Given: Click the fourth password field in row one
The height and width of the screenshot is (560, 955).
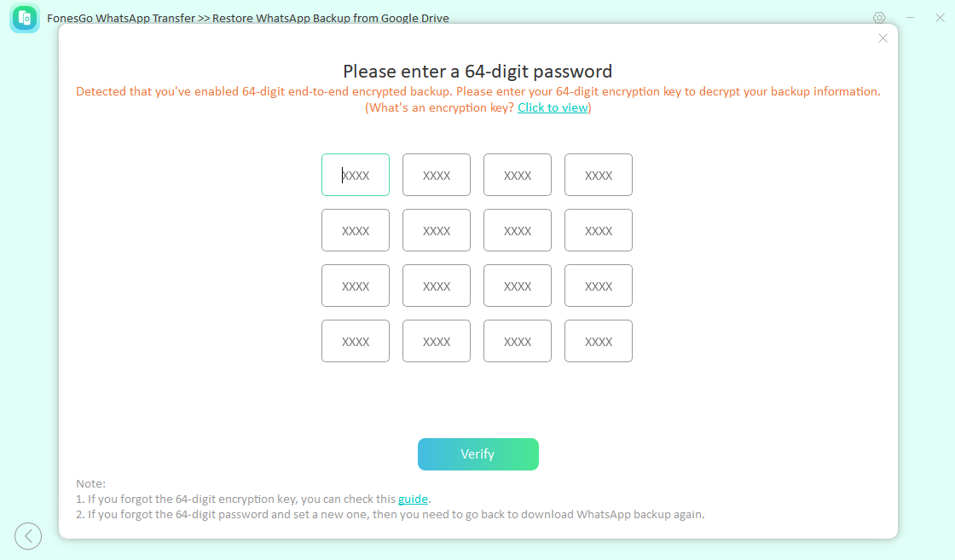Looking at the screenshot, I should click(x=599, y=175).
